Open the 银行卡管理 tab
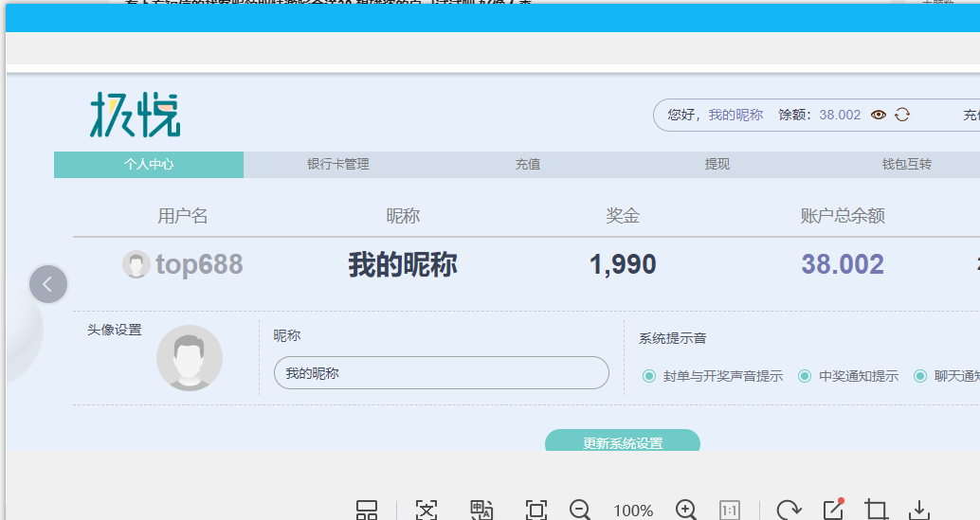 [337, 165]
